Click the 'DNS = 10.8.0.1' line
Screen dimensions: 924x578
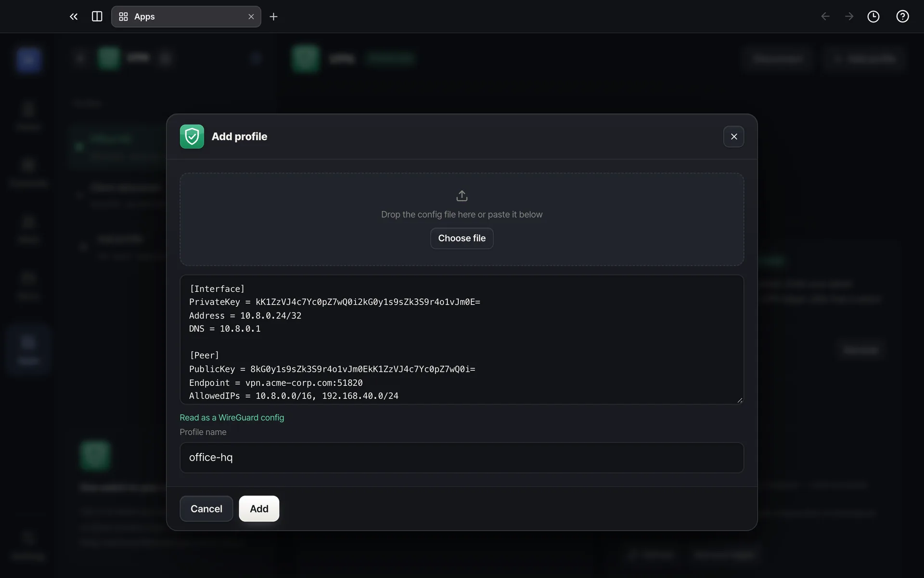[225, 328]
